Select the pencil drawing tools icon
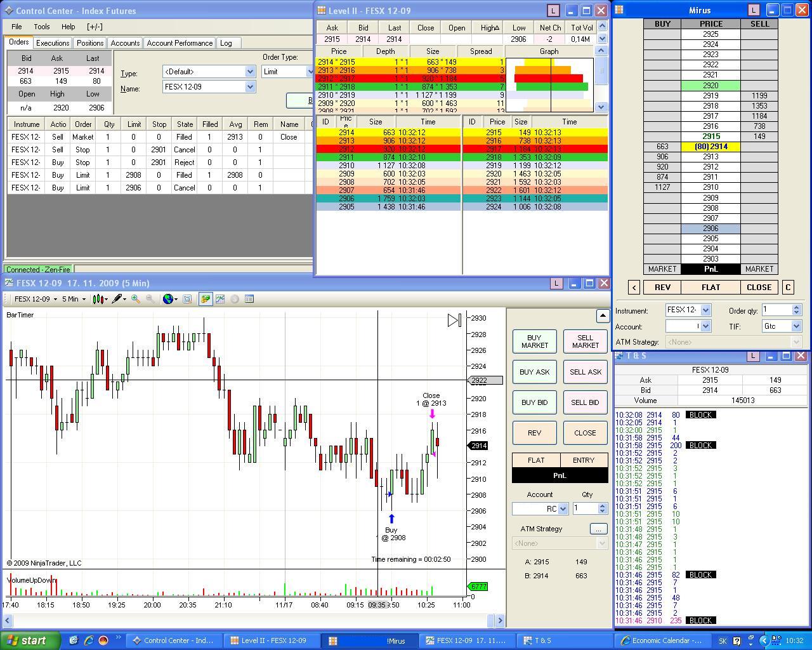The image size is (812, 650). pos(117,299)
